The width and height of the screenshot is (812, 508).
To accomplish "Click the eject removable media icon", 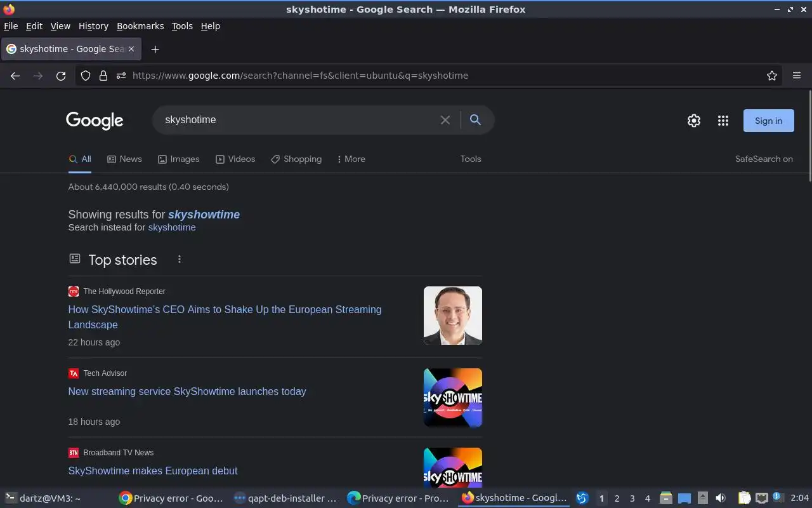I will (702, 498).
